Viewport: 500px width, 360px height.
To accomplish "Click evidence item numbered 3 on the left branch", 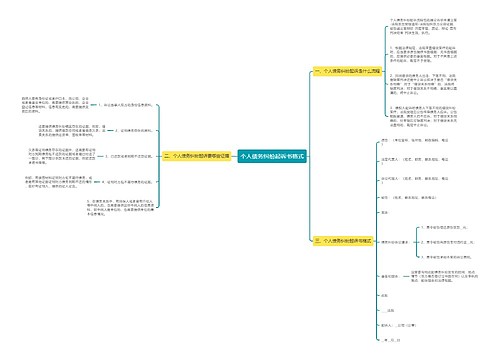I will coord(129,156).
